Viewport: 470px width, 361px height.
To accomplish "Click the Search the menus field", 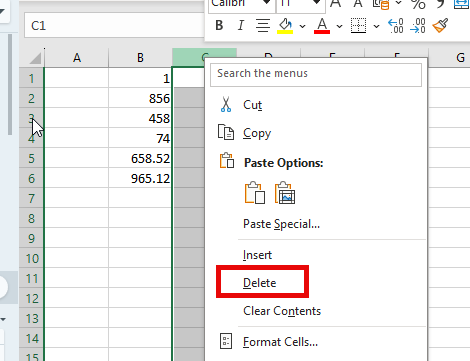I will [x=316, y=75].
